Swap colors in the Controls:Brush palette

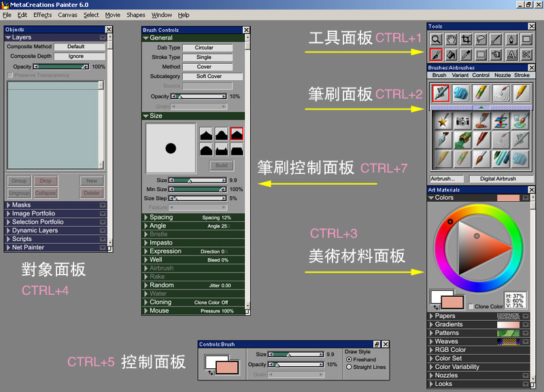[x=211, y=372]
